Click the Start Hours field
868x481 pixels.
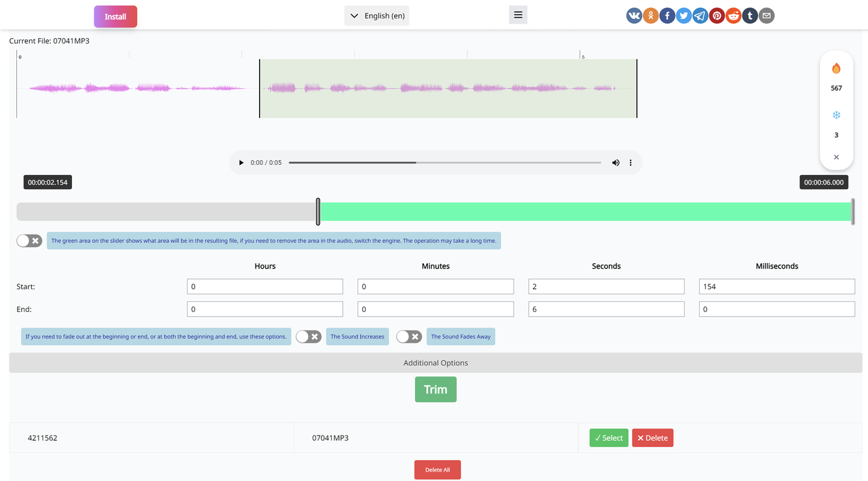tap(265, 286)
